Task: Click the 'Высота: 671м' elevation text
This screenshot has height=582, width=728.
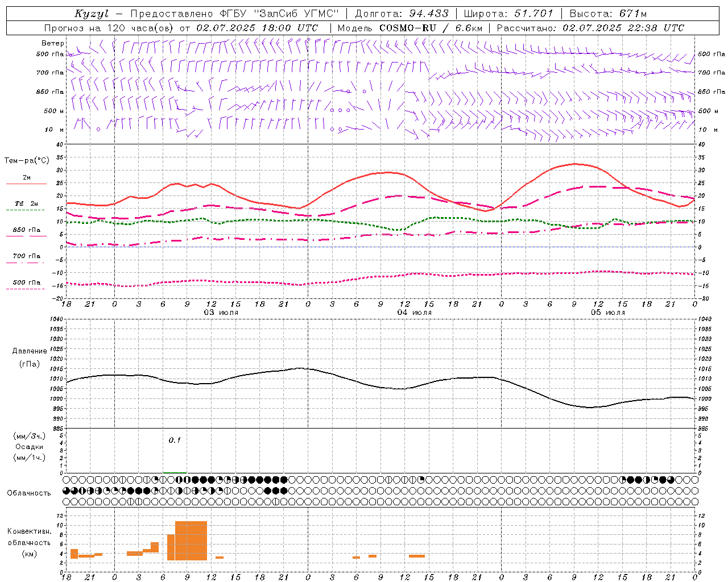Action: [608, 14]
